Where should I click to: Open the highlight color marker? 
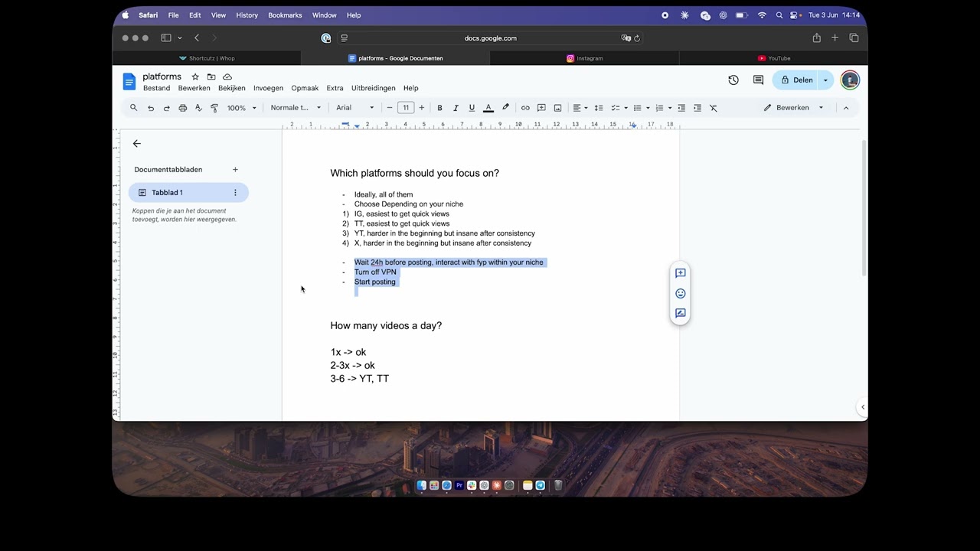coord(505,108)
